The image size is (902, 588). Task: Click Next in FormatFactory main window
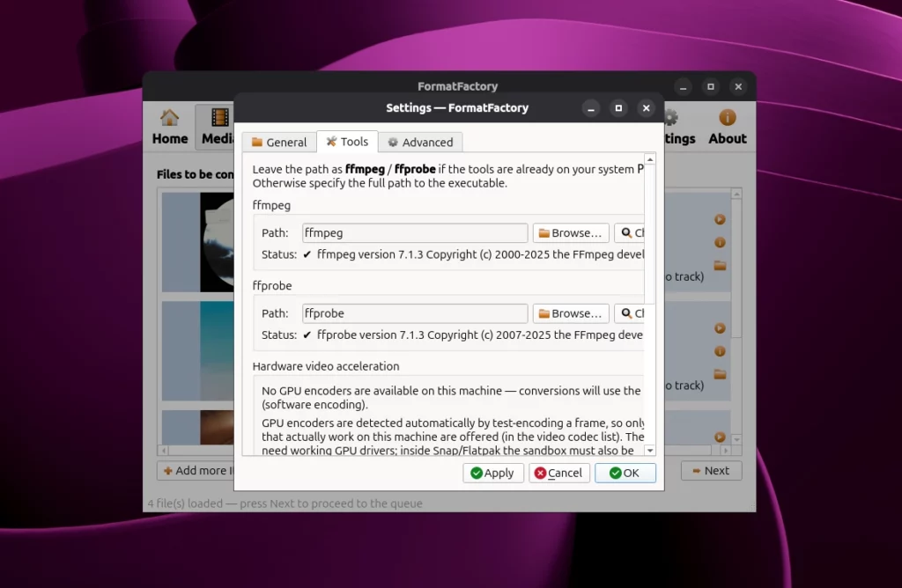(712, 471)
